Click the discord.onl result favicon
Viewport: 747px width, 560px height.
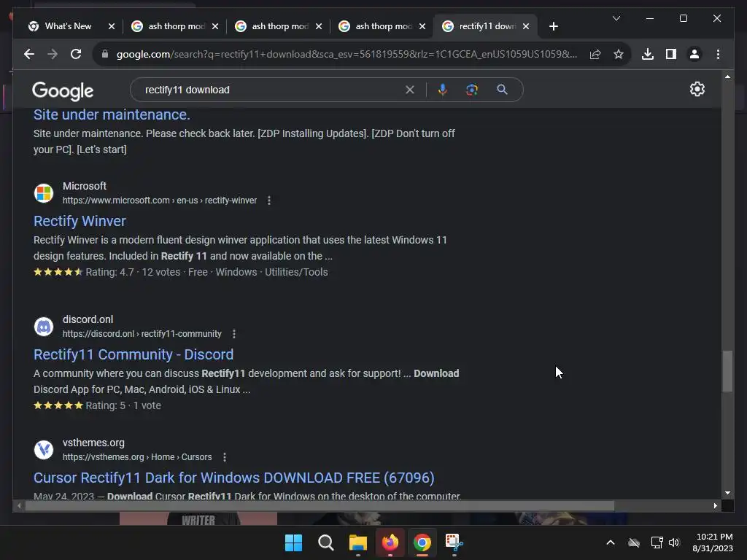coord(44,326)
